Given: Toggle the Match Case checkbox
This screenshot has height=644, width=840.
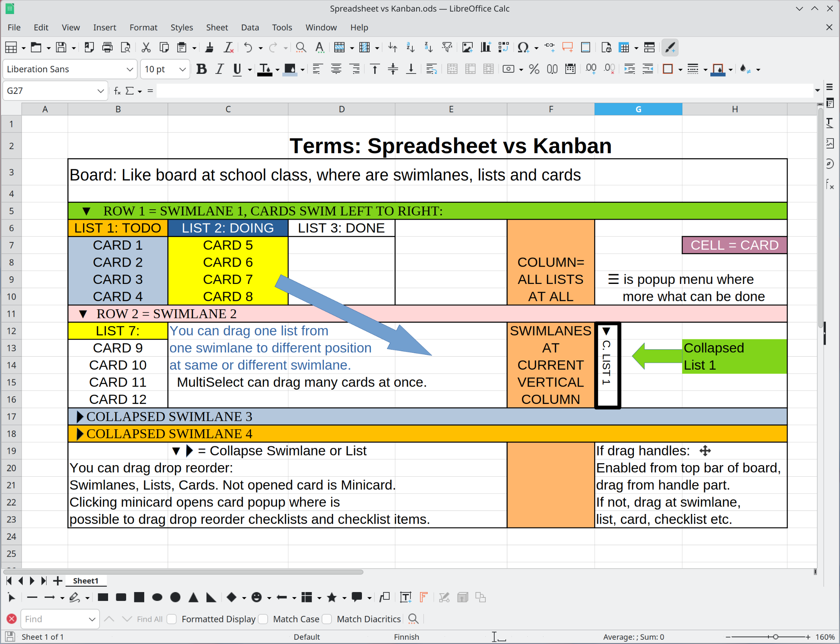Looking at the screenshot, I should 263,619.
